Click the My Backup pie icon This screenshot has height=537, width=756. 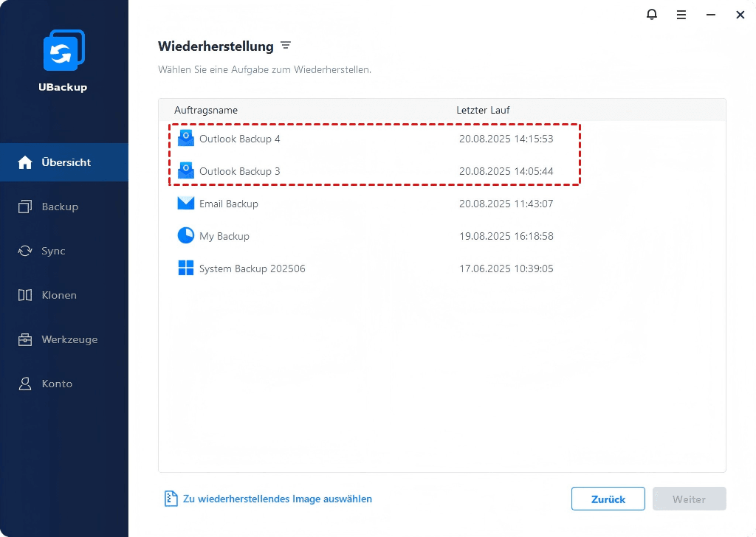(185, 236)
